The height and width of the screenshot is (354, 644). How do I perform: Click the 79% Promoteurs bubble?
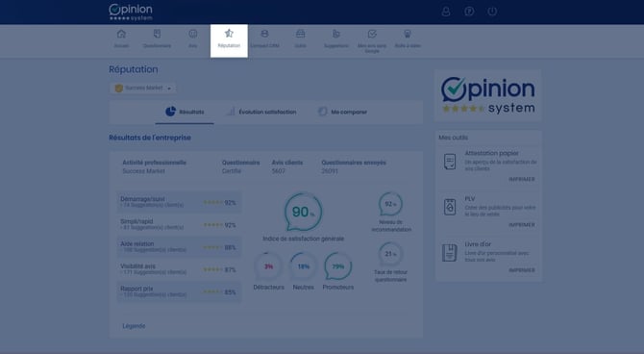pos(338,266)
